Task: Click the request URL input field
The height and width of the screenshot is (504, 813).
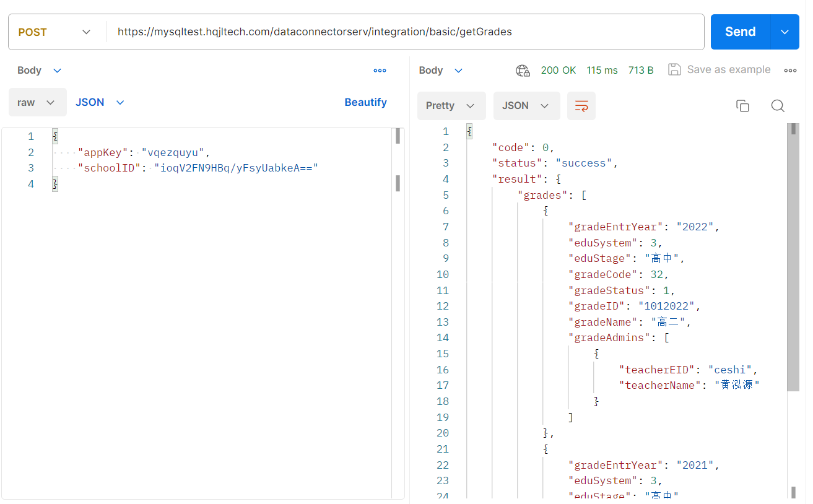Action: (x=402, y=32)
